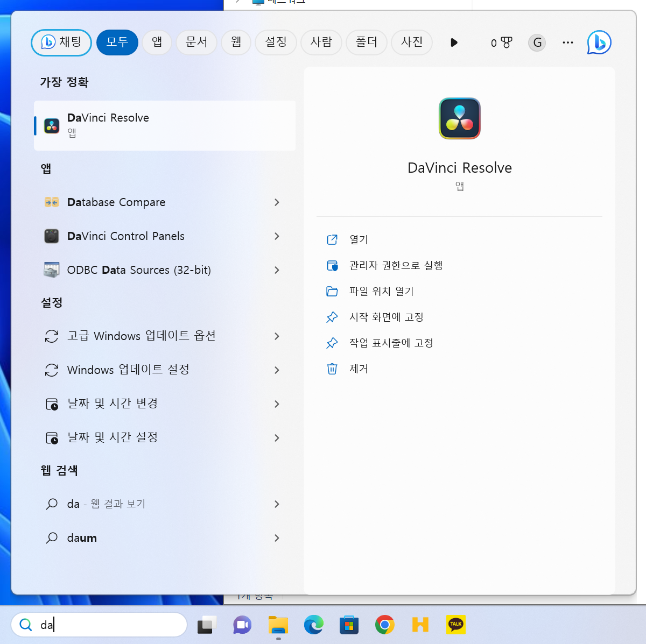
Task: Launch Google Chrome from the taskbar
Action: click(x=384, y=625)
